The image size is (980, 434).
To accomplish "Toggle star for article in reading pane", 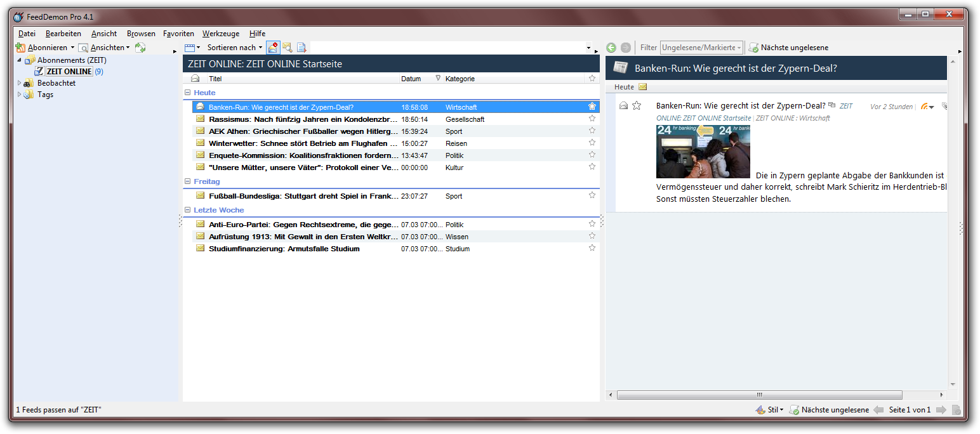I will pyautogui.click(x=637, y=106).
